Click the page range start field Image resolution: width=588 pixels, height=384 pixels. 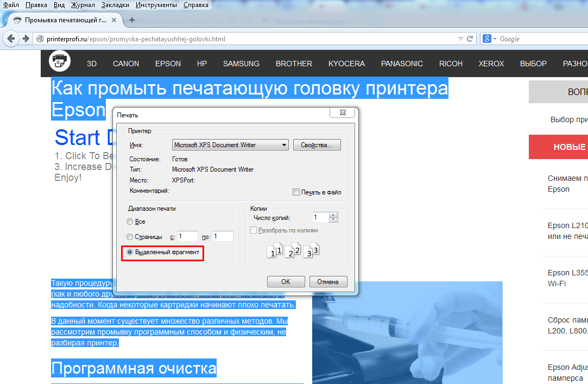187,236
